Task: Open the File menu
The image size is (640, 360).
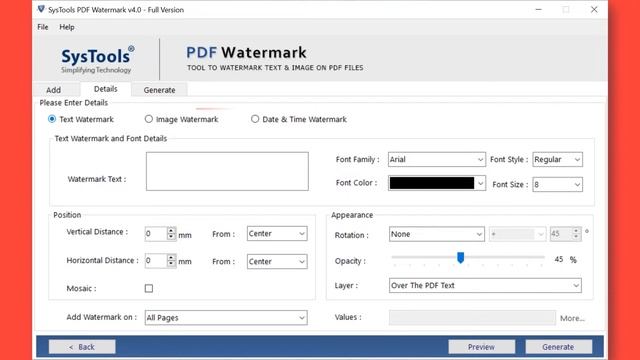Action: 43,27
